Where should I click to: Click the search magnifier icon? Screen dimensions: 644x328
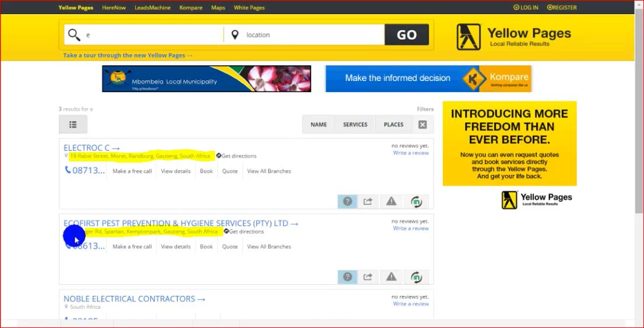74,35
